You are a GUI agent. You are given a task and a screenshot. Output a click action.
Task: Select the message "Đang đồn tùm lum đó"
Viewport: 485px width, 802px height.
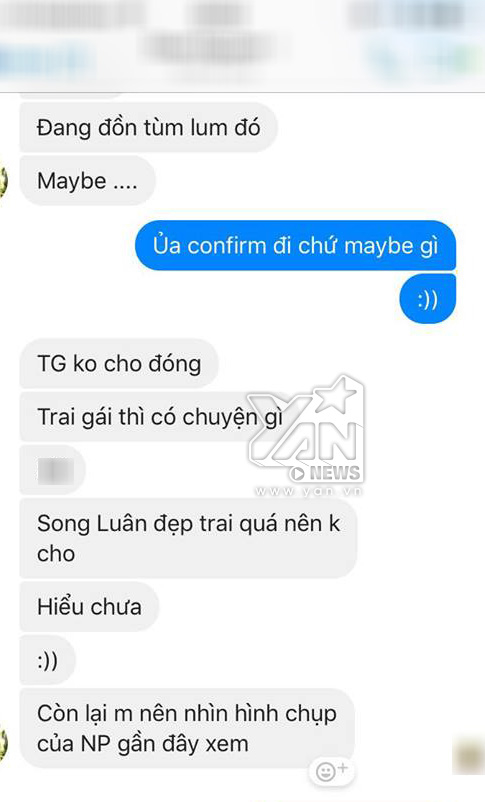point(148,127)
